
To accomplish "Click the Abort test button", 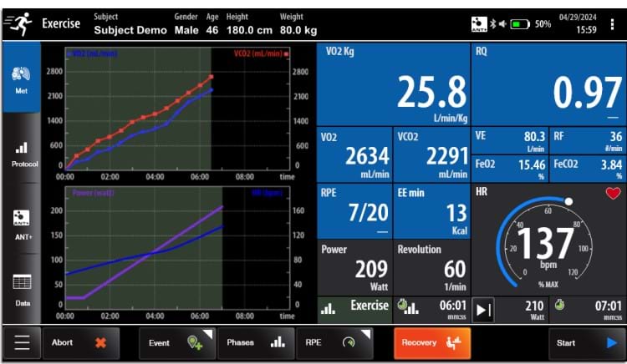I will (79, 342).
